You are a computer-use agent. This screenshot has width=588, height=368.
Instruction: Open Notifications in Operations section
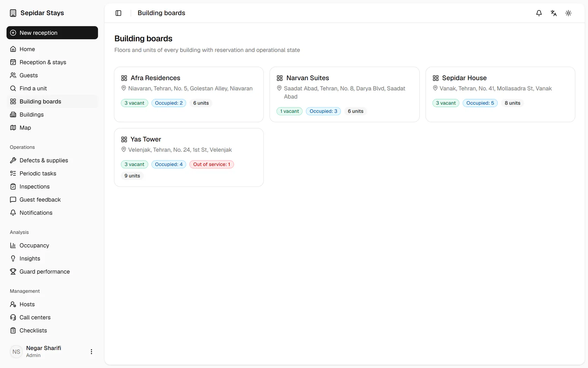52,213
